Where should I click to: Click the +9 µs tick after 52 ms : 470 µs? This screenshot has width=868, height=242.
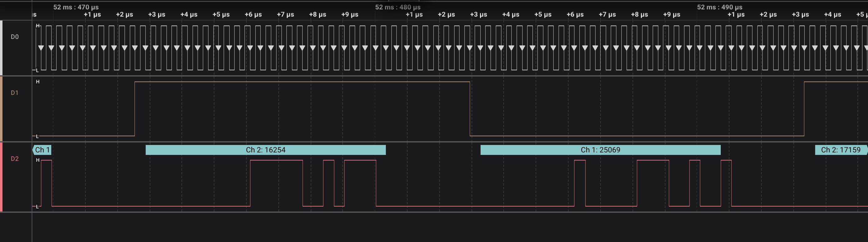350,15
